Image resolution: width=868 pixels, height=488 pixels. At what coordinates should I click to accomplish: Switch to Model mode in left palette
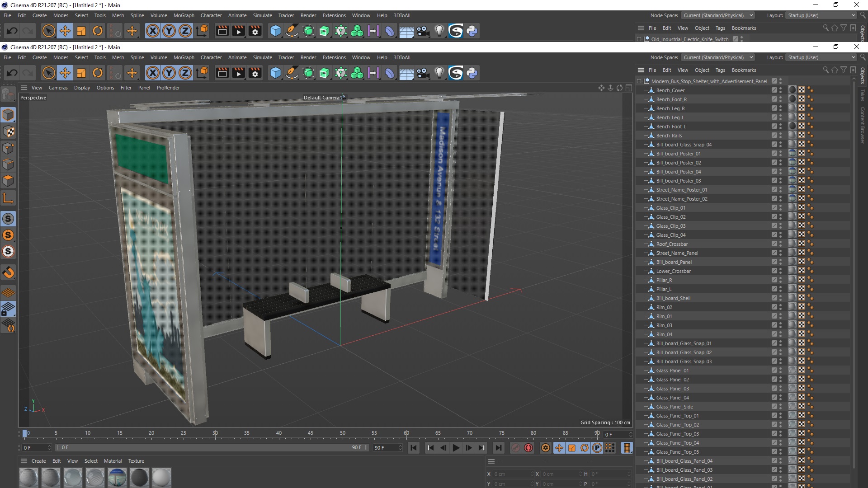pos(8,115)
